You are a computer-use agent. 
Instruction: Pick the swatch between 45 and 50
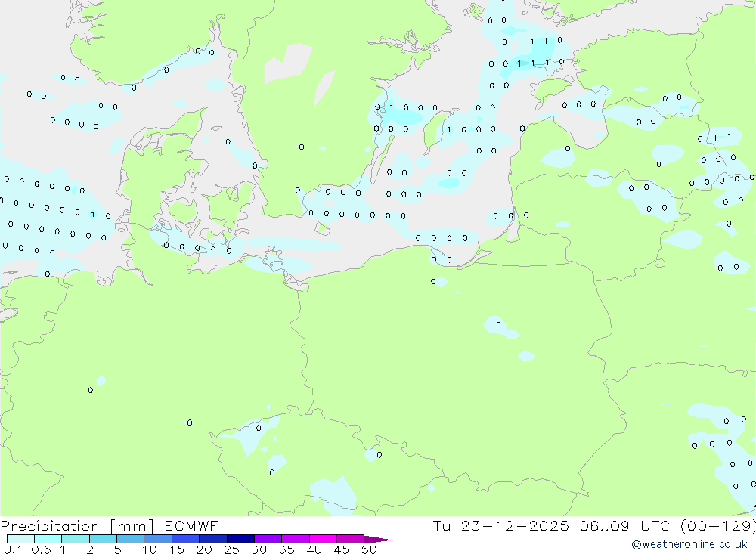[x=351, y=539]
